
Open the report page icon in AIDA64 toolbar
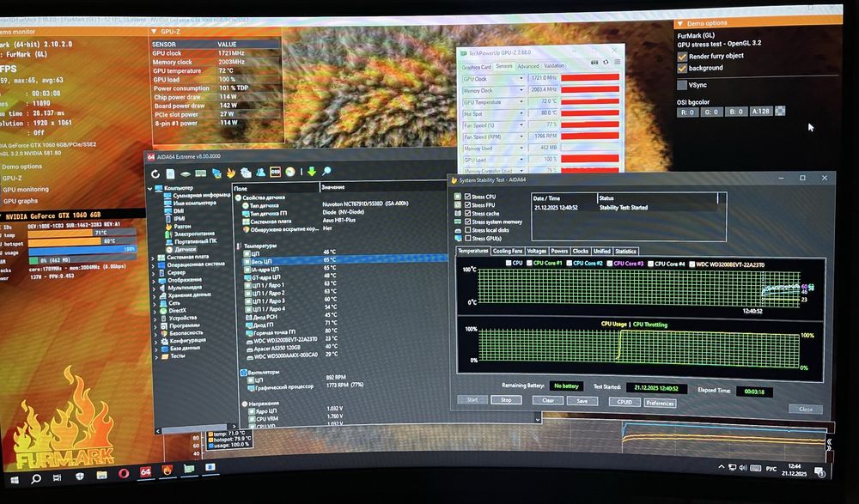click(170, 173)
